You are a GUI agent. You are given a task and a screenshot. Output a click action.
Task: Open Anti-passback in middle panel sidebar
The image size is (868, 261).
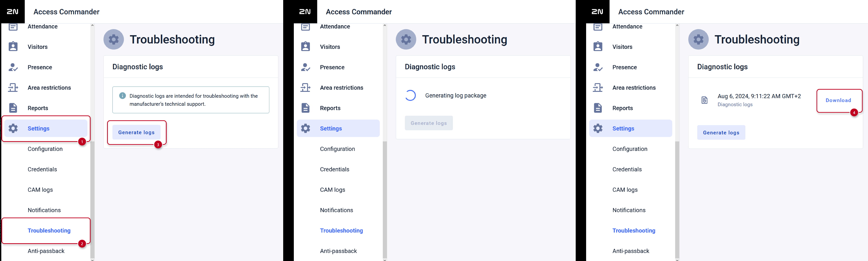[x=338, y=251]
